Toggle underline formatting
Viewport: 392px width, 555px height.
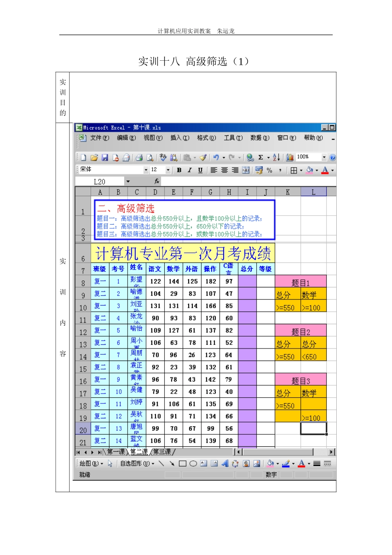201,170
